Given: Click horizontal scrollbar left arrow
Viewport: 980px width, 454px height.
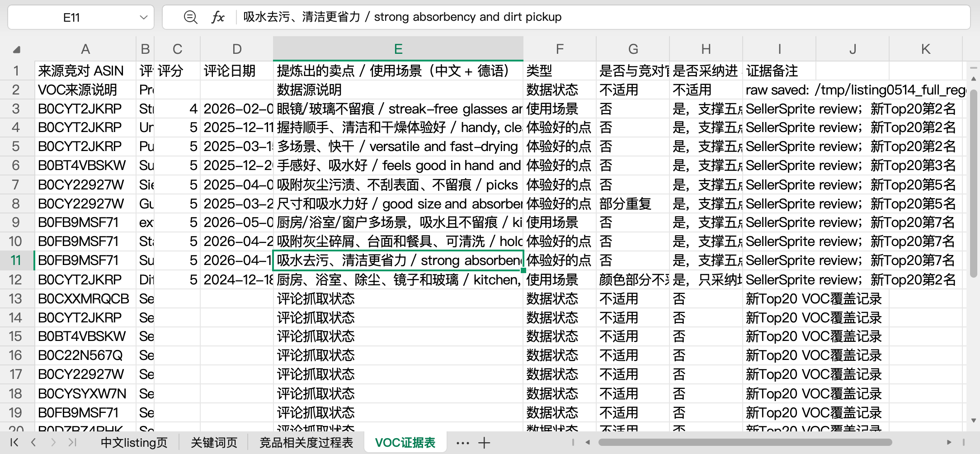Looking at the screenshot, I should click(588, 442).
